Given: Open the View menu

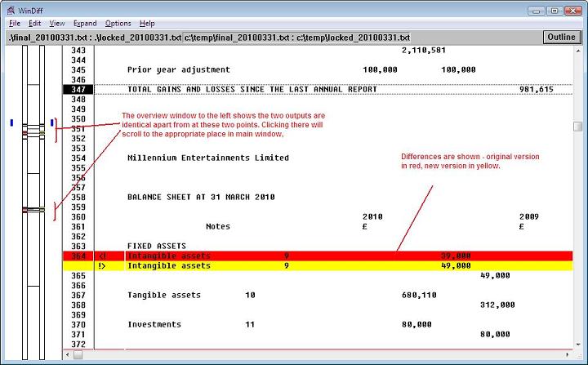Looking at the screenshot, I should coord(57,23).
